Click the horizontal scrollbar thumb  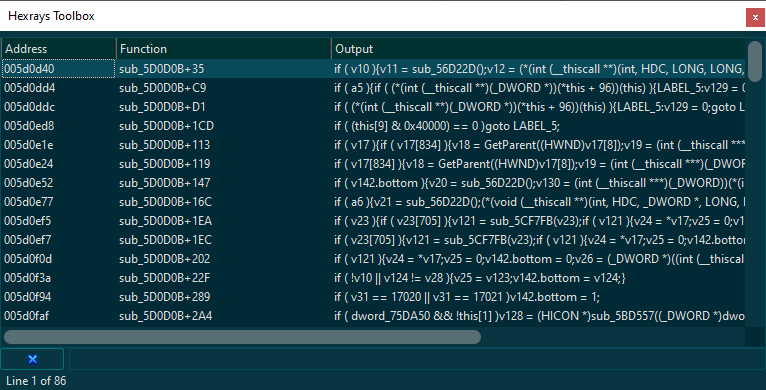pos(242,337)
